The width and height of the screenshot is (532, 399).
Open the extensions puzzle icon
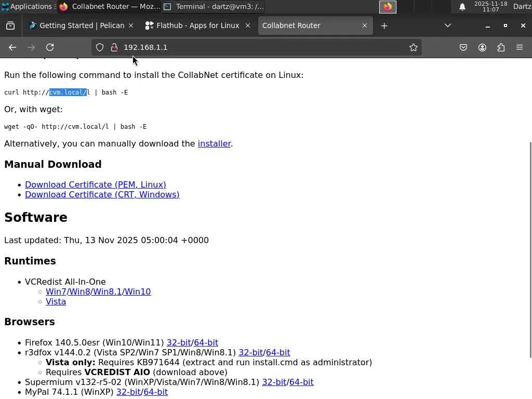(501, 47)
